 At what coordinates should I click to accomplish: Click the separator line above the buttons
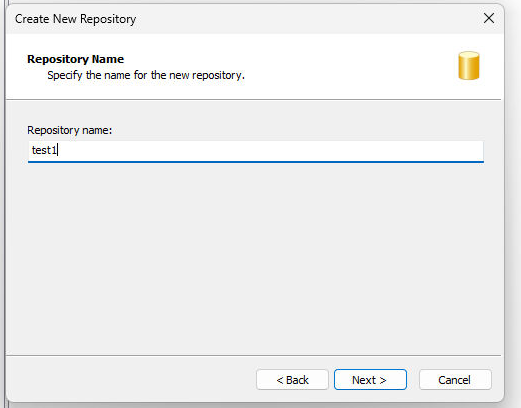[x=253, y=356]
